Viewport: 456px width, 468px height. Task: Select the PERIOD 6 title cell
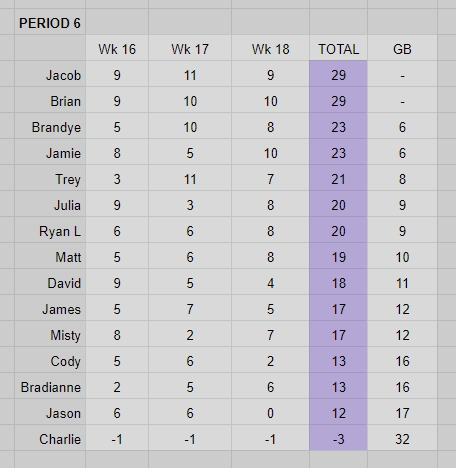click(50, 22)
